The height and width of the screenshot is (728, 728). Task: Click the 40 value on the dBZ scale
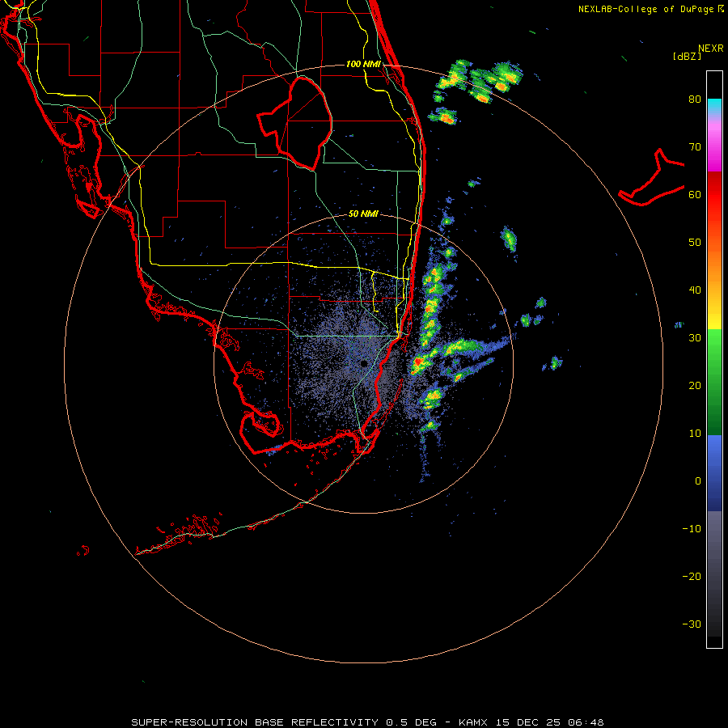(695, 290)
